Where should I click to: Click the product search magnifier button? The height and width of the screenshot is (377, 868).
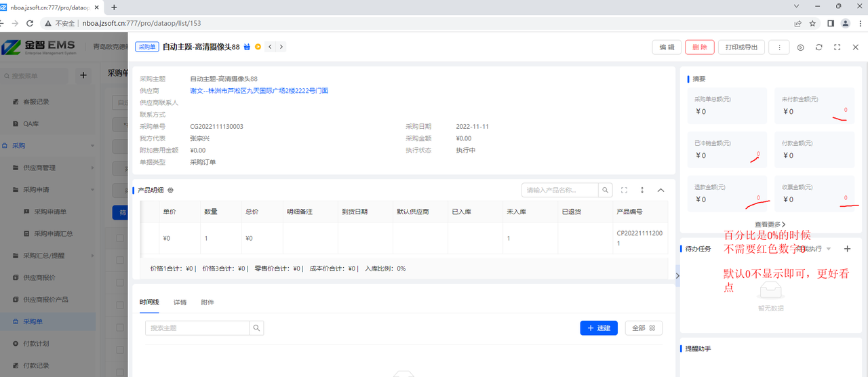pos(606,191)
